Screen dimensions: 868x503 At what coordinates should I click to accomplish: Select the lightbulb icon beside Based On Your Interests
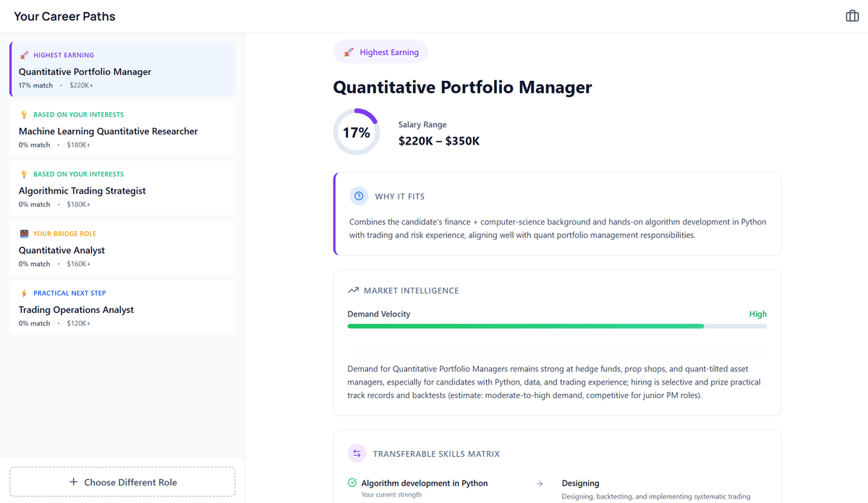[x=24, y=114]
